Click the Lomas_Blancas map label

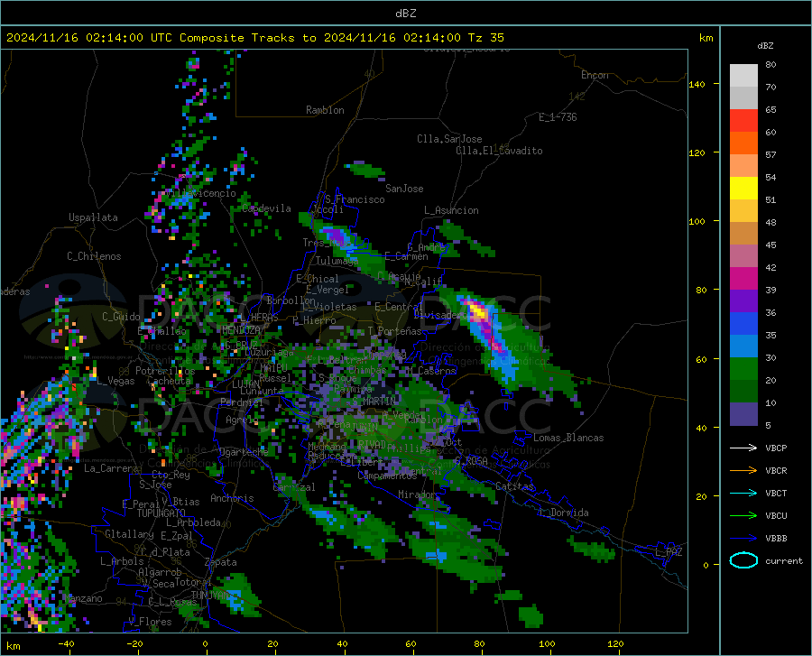click(x=568, y=438)
